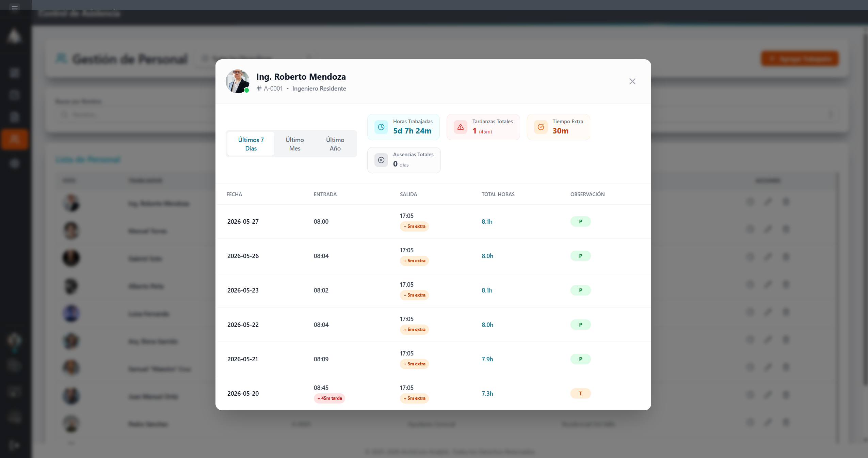Switch to the Último Mes tab
Image resolution: width=868 pixels, height=458 pixels.
click(294, 144)
